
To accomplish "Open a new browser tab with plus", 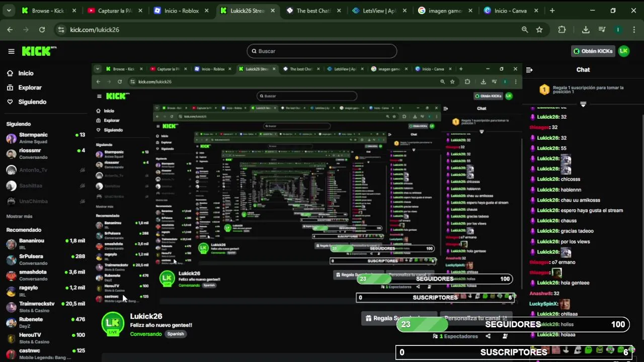I will (552, 11).
